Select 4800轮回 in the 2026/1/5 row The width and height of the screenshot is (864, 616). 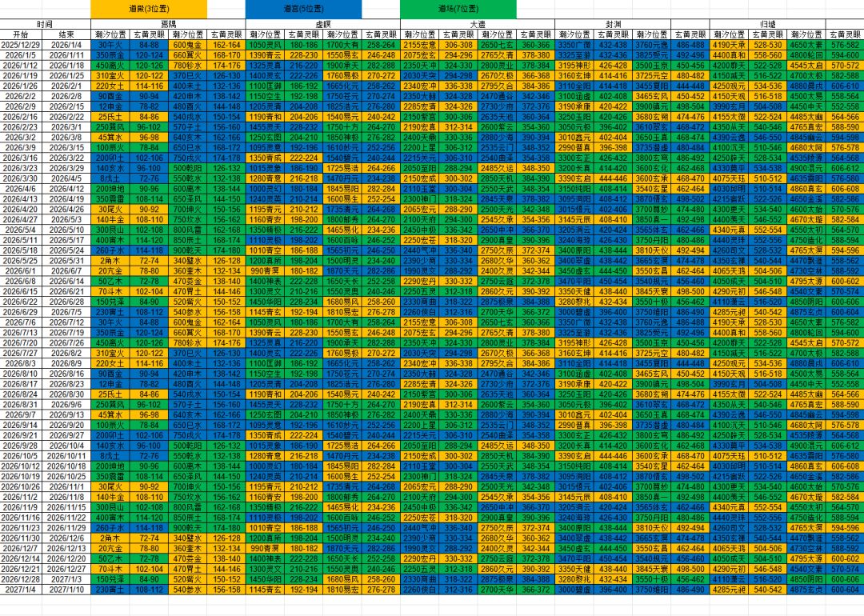click(x=806, y=55)
